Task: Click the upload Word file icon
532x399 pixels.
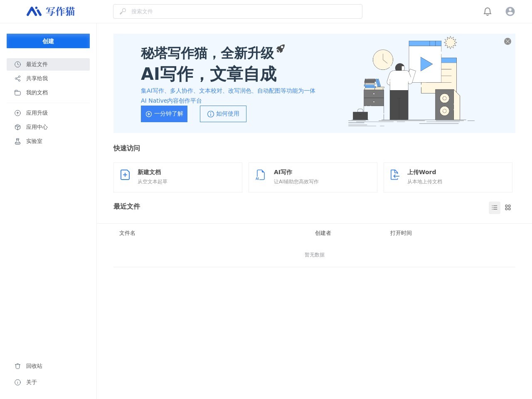Action: tap(395, 175)
